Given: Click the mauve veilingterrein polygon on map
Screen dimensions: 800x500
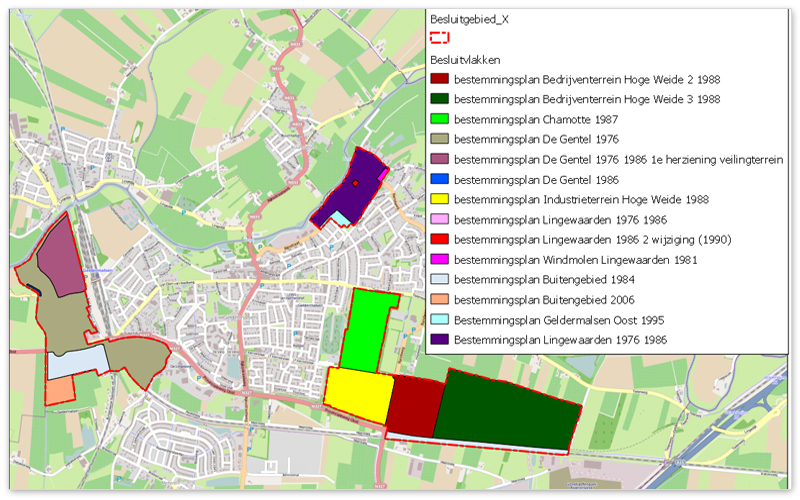Looking at the screenshot, I should (60, 258).
